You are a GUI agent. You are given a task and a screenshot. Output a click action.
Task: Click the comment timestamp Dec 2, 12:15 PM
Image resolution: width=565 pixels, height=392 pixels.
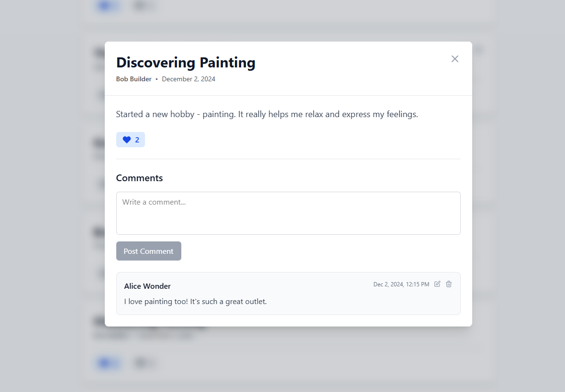401,284
